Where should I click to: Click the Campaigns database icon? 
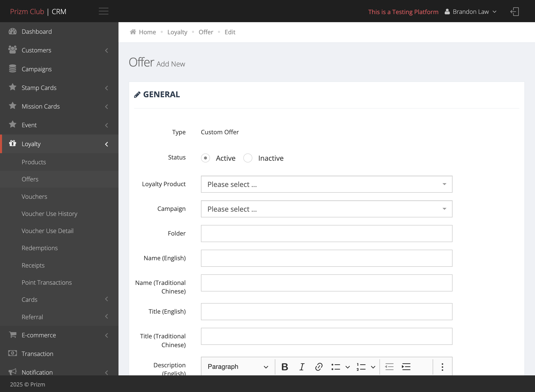[13, 69]
